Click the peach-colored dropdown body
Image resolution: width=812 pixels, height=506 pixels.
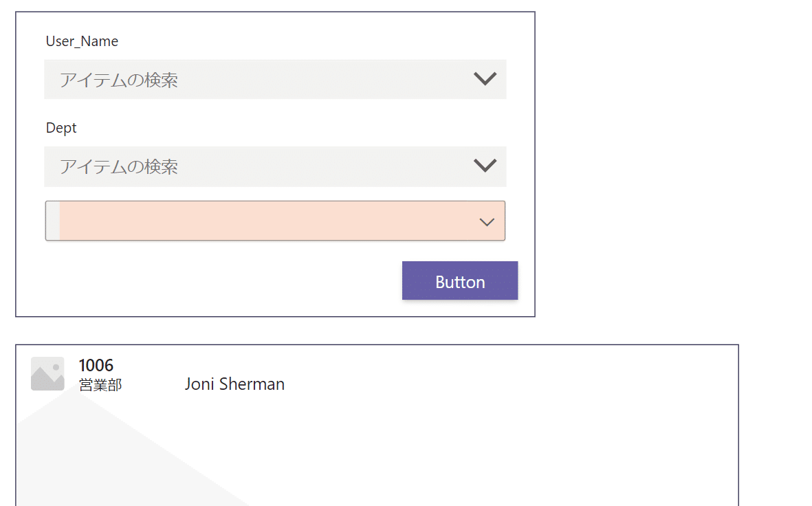pos(275,221)
